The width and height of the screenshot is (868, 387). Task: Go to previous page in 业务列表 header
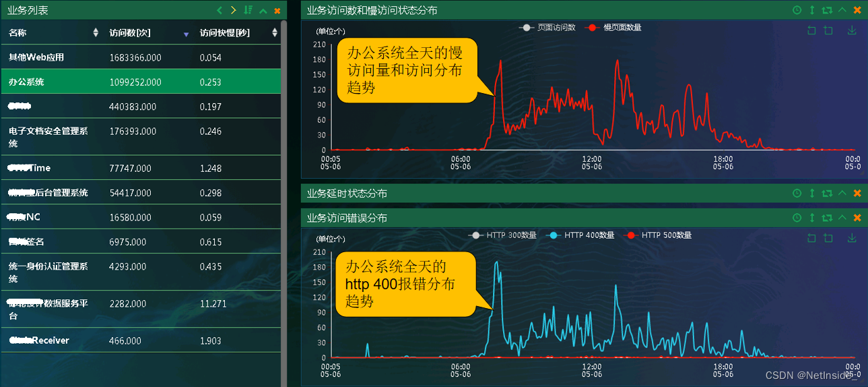click(220, 10)
